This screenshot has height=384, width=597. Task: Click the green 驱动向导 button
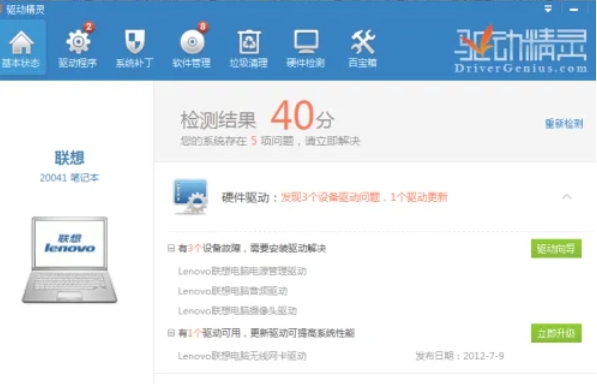(556, 249)
